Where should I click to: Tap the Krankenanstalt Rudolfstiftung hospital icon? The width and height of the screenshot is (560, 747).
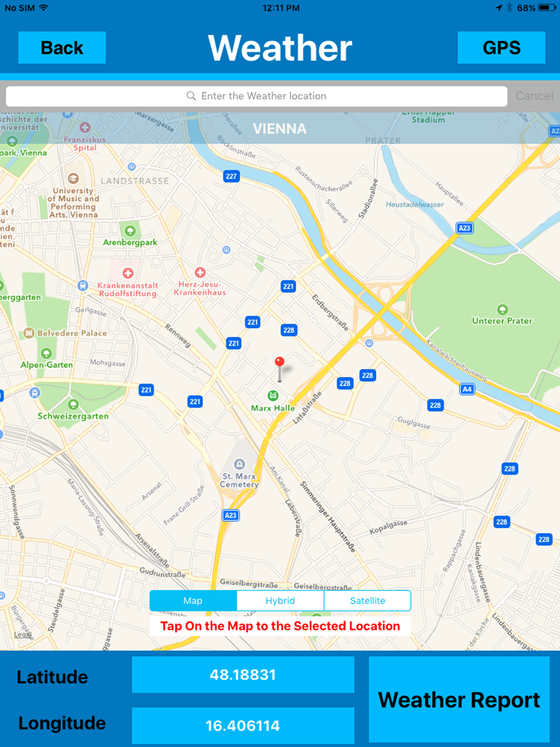(128, 273)
